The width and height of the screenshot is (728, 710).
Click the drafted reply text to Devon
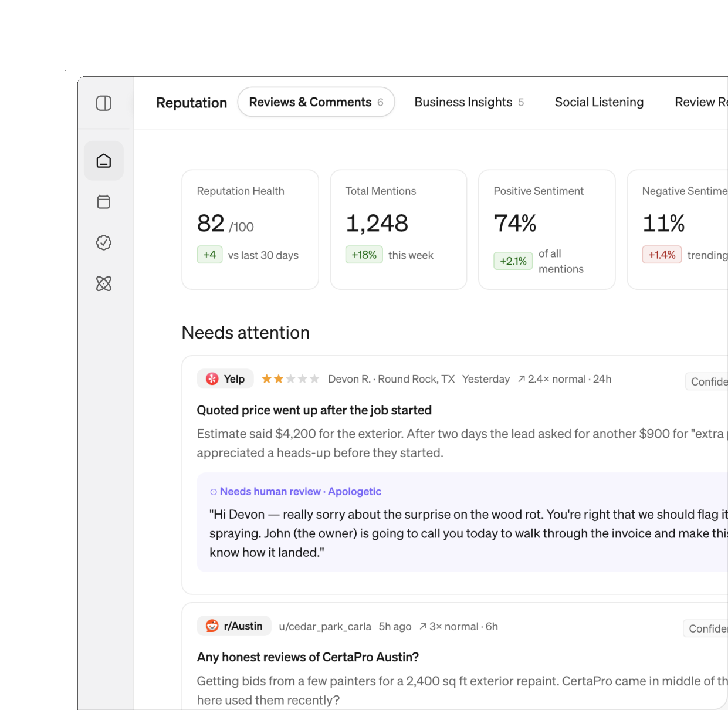tap(468, 533)
